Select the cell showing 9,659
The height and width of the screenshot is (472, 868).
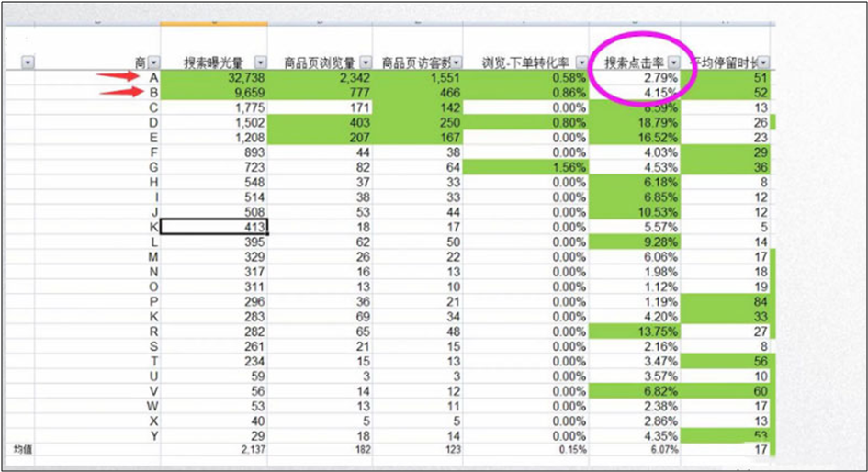point(215,94)
